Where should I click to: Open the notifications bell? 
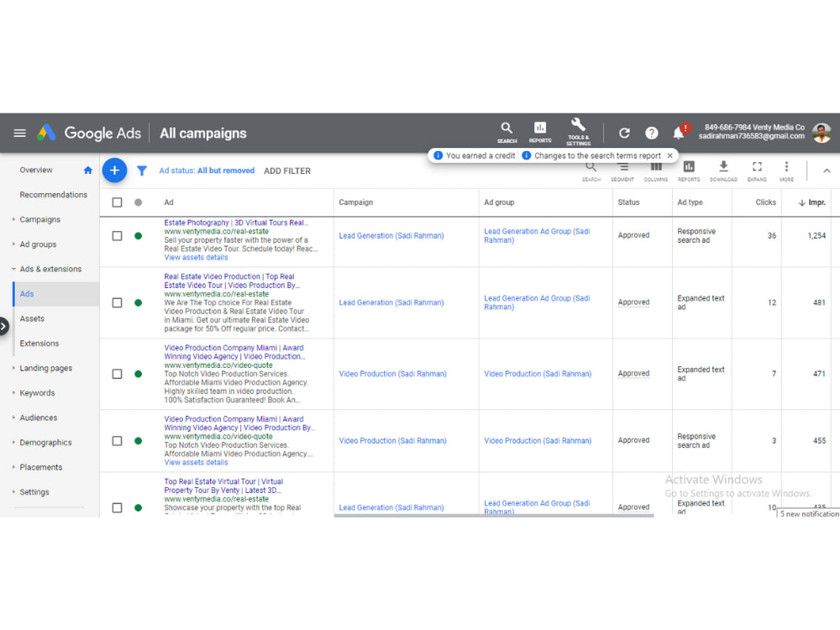(679, 133)
